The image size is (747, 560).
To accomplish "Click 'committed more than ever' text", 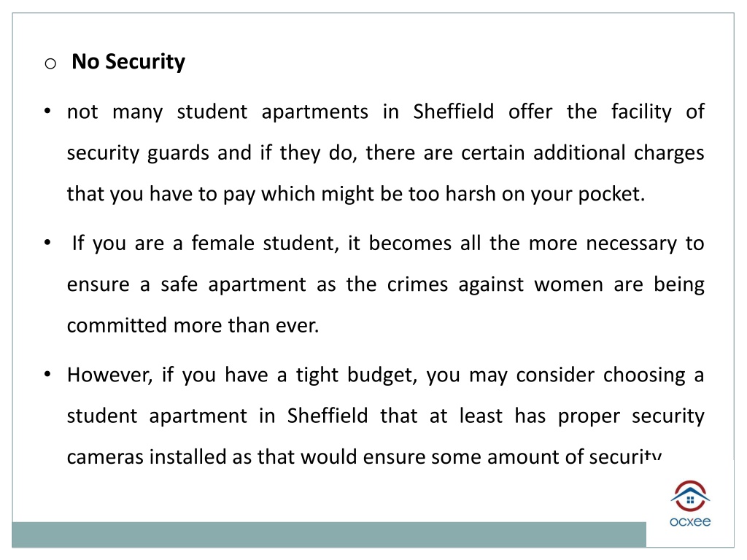I will point(192,326).
